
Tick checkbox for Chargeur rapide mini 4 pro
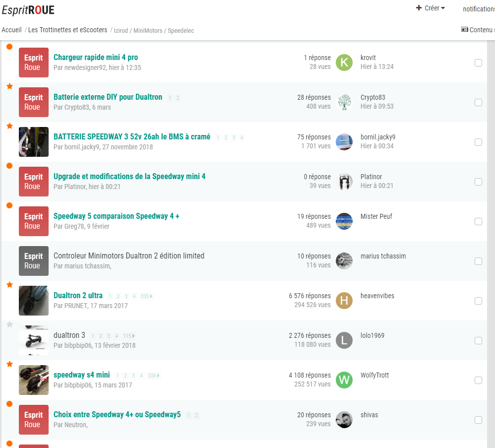[478, 63]
